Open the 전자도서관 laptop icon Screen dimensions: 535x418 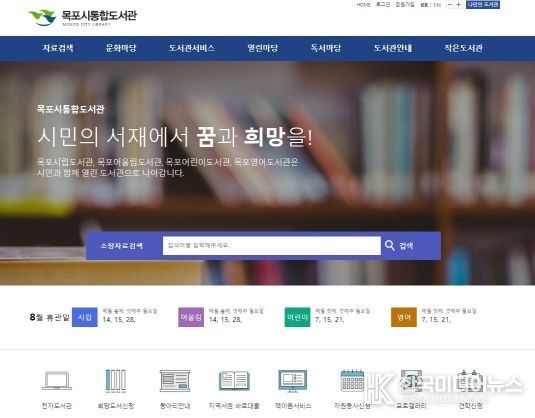57,380
